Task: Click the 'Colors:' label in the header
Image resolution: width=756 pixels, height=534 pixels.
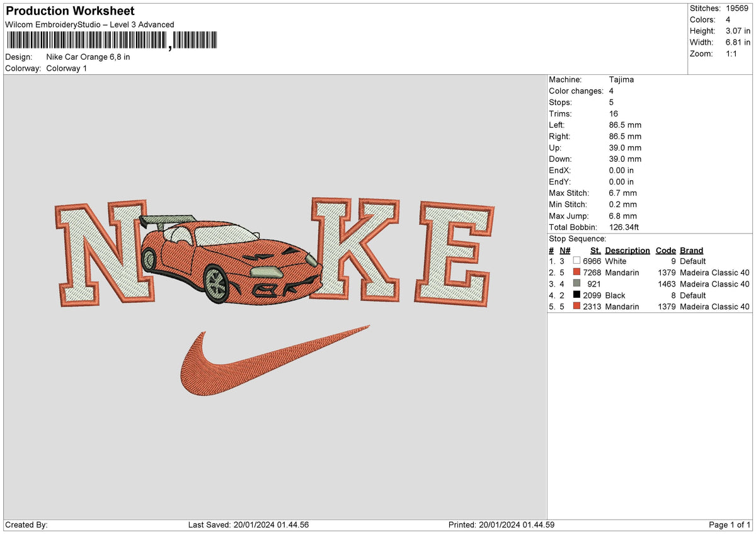Action: pos(703,20)
